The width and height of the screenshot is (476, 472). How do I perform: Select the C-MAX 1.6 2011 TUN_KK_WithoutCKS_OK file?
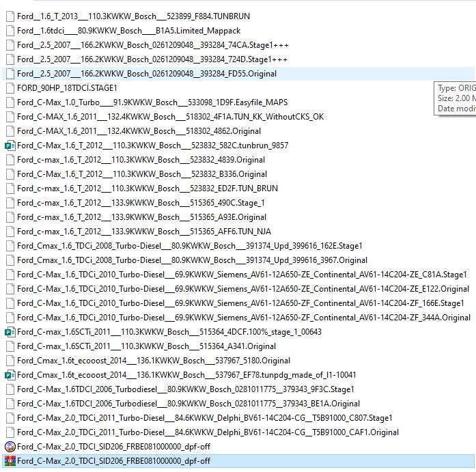click(x=170, y=117)
